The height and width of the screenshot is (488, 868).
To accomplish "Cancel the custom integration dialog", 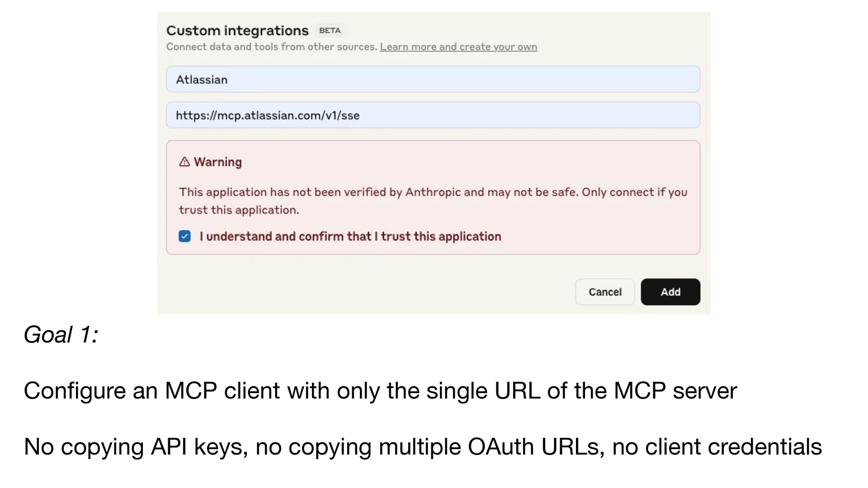I will click(605, 292).
